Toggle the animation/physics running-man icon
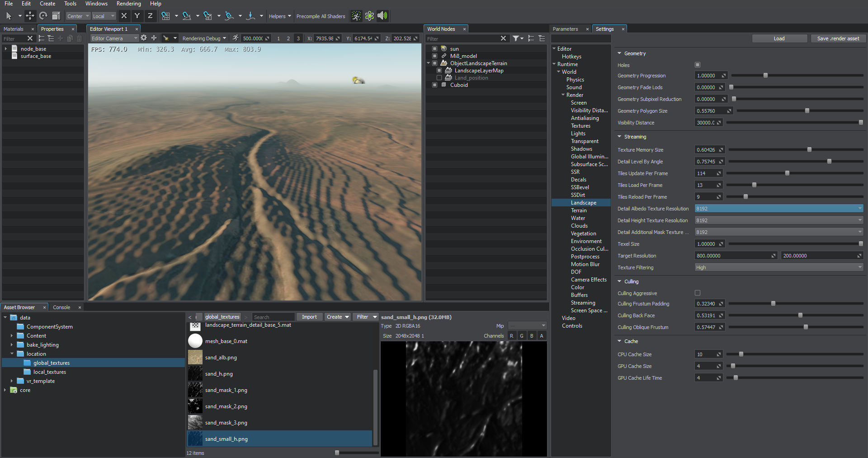 356,16
